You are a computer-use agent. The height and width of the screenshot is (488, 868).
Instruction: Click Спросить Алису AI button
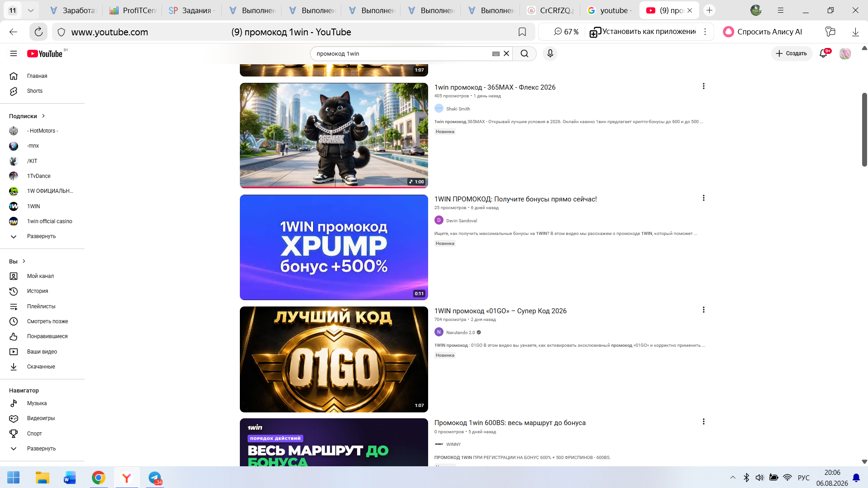coord(763,32)
